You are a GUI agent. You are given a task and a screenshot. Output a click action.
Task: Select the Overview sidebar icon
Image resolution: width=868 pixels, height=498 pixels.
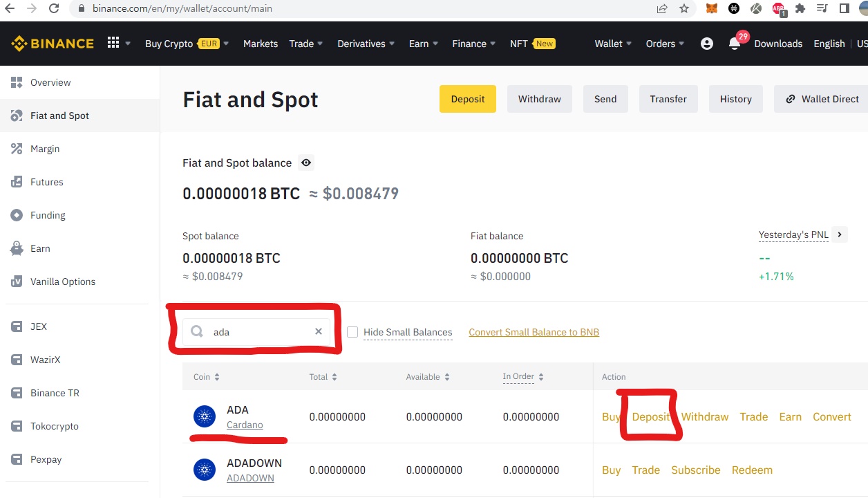click(x=17, y=82)
